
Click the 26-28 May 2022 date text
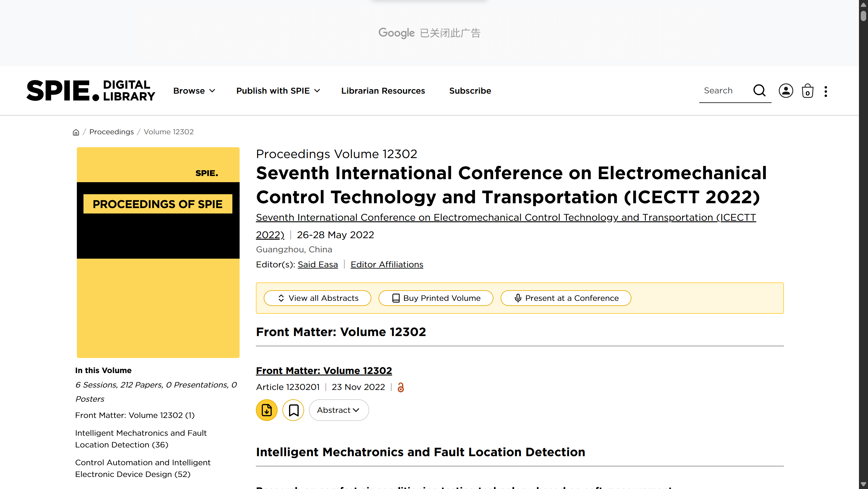pyautogui.click(x=335, y=235)
